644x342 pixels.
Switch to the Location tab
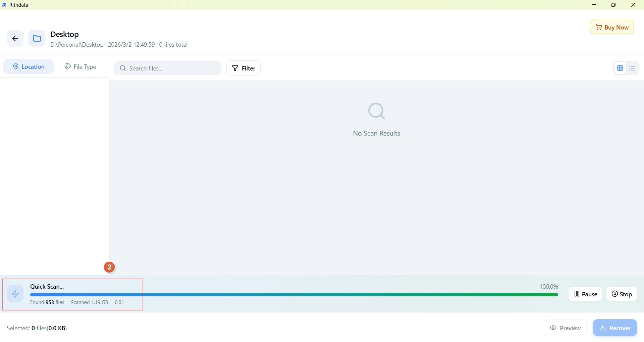pyautogui.click(x=29, y=66)
